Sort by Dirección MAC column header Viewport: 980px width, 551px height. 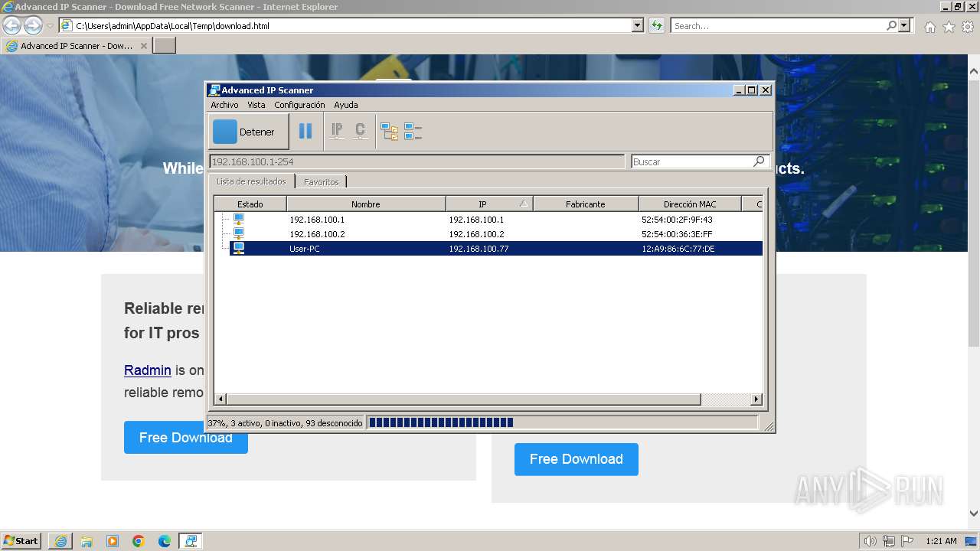point(690,204)
